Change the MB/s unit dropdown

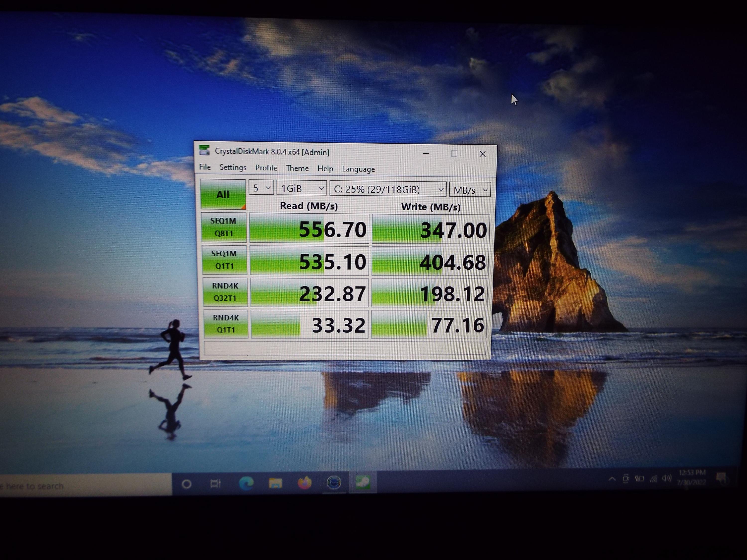pos(470,190)
